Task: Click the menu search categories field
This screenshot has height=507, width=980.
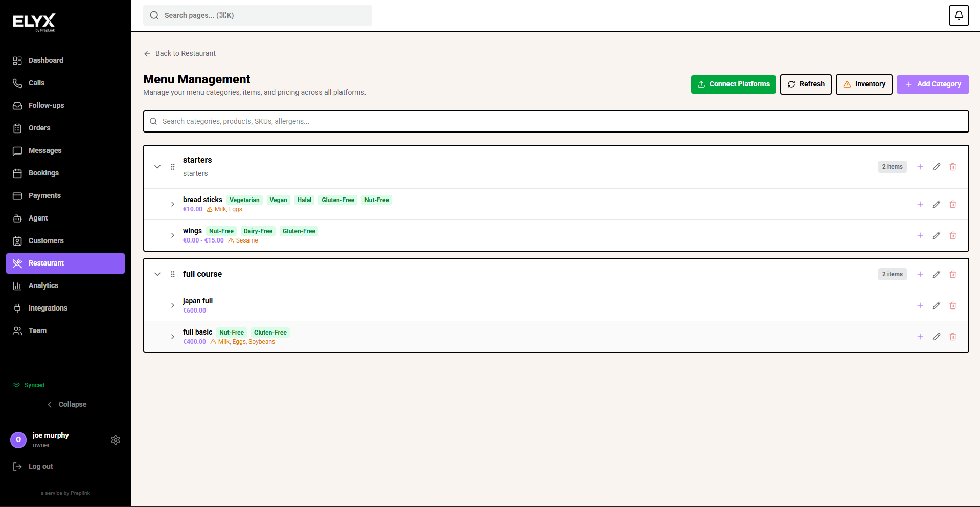Action: [x=556, y=121]
